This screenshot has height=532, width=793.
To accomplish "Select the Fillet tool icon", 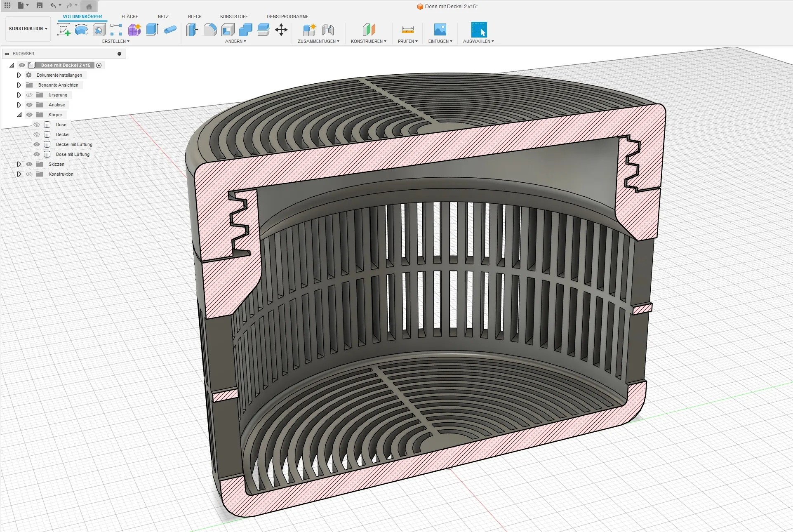I will coord(210,30).
